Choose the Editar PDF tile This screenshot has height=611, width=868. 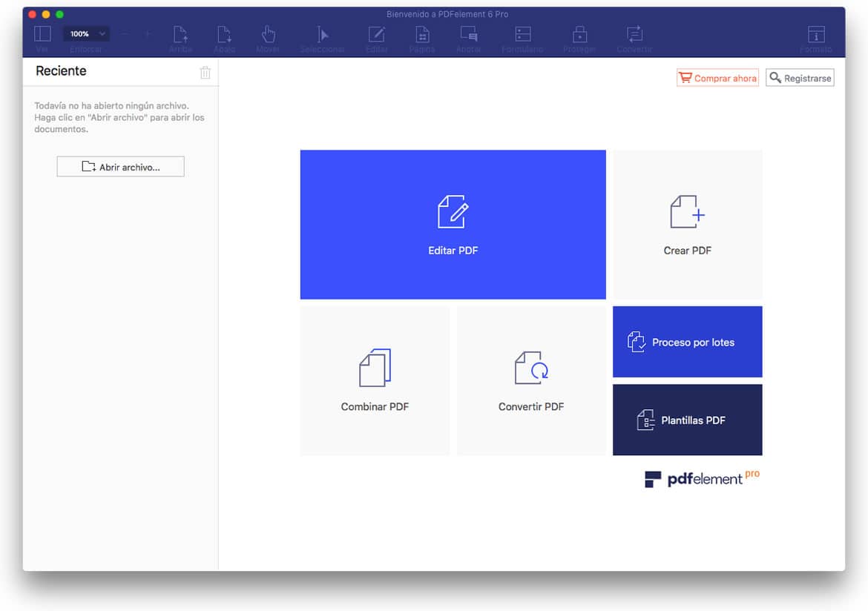point(453,225)
